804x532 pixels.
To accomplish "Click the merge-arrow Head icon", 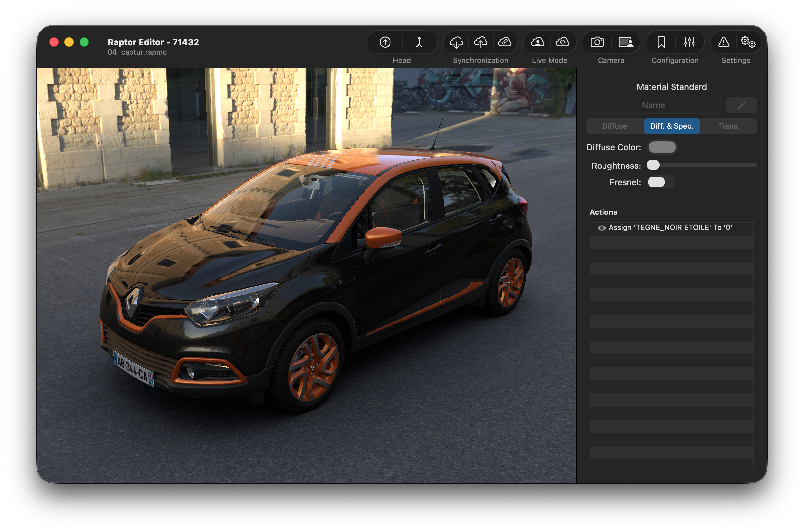I will (419, 42).
